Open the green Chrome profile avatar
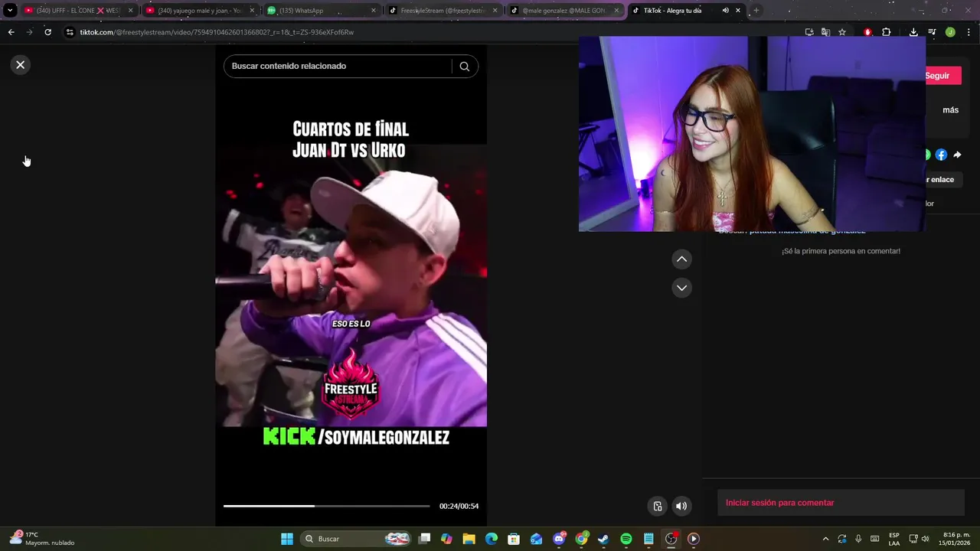Viewport: 980px width, 551px height. click(x=950, y=32)
